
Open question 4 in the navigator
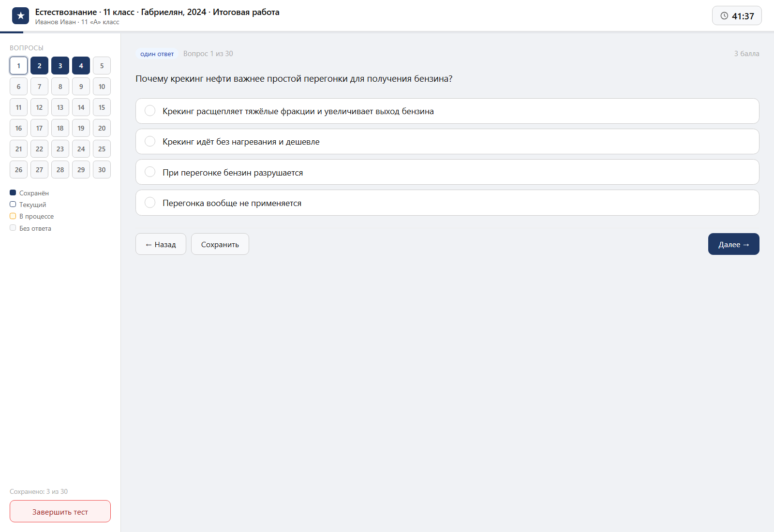tap(81, 66)
